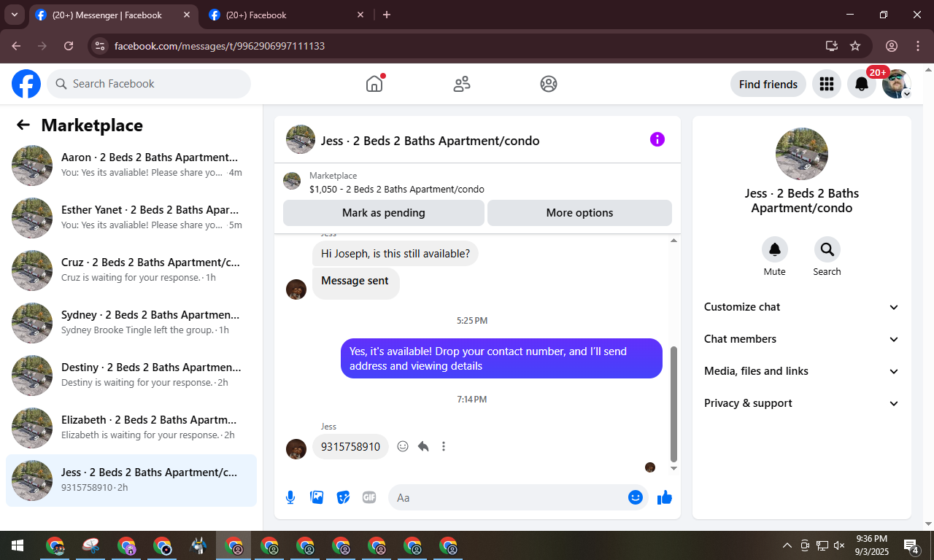The height and width of the screenshot is (560, 934).
Task: Expand Media, files and links section
Action: (802, 371)
